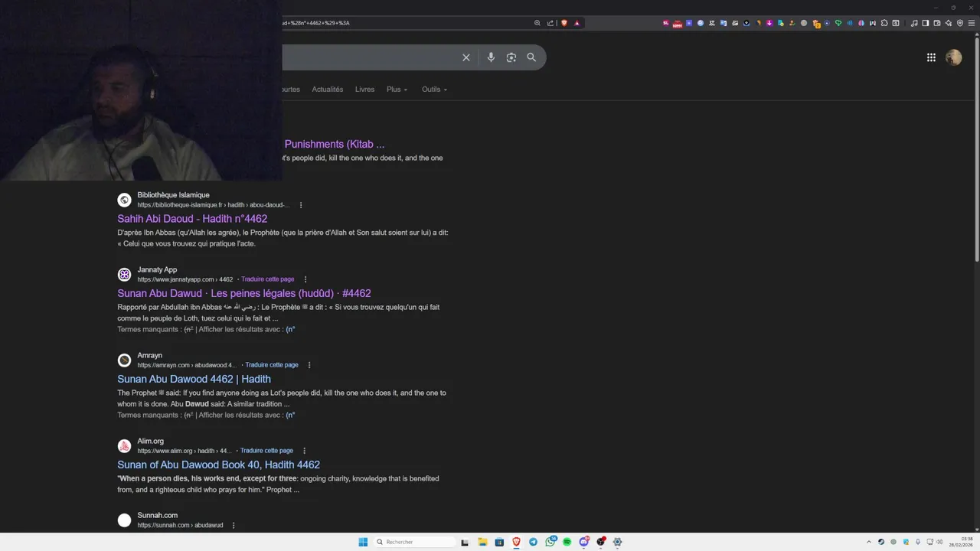Click the magnifier search submit icon
Screen dimensions: 980x551
click(531, 57)
